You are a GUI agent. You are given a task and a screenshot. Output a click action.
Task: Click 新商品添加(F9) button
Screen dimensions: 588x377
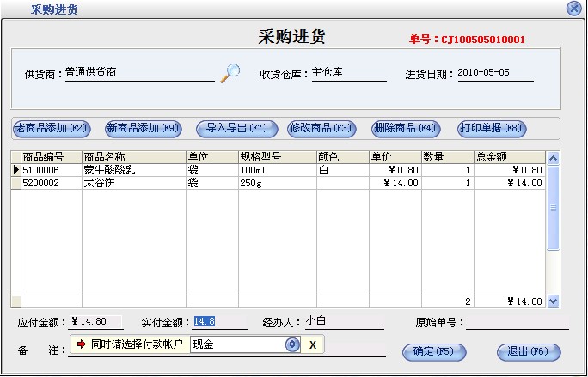click(x=144, y=129)
